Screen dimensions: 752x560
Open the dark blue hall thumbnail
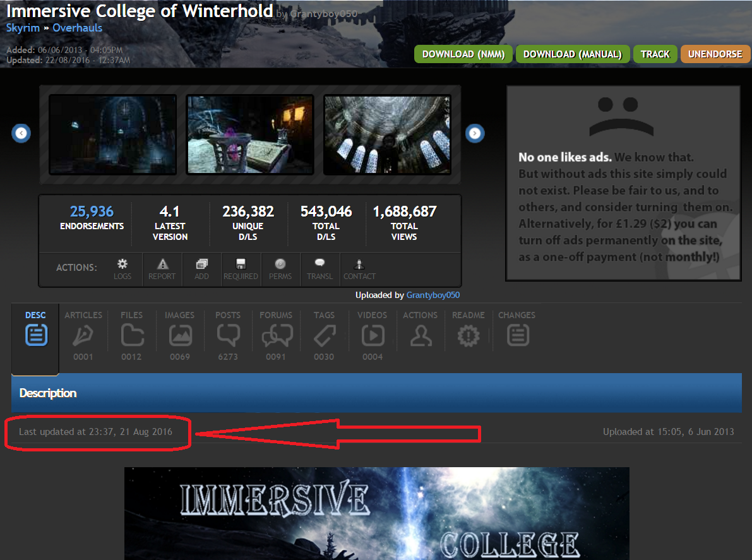click(x=113, y=134)
